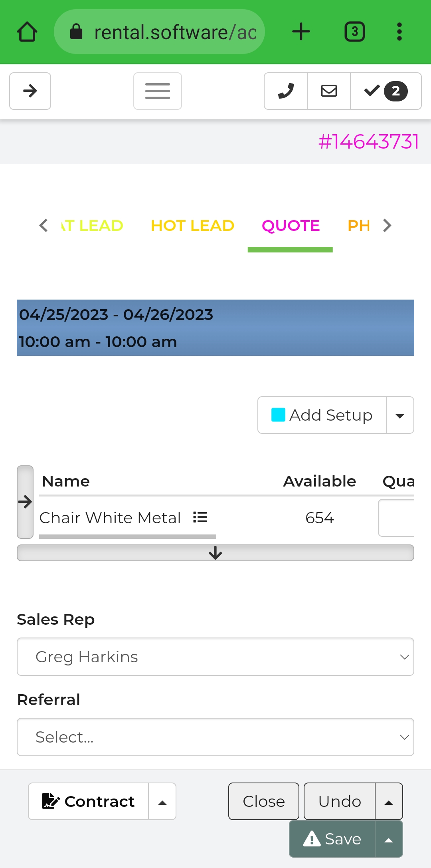This screenshot has width=431, height=868.
Task: Click the Save button
Action: point(332,839)
